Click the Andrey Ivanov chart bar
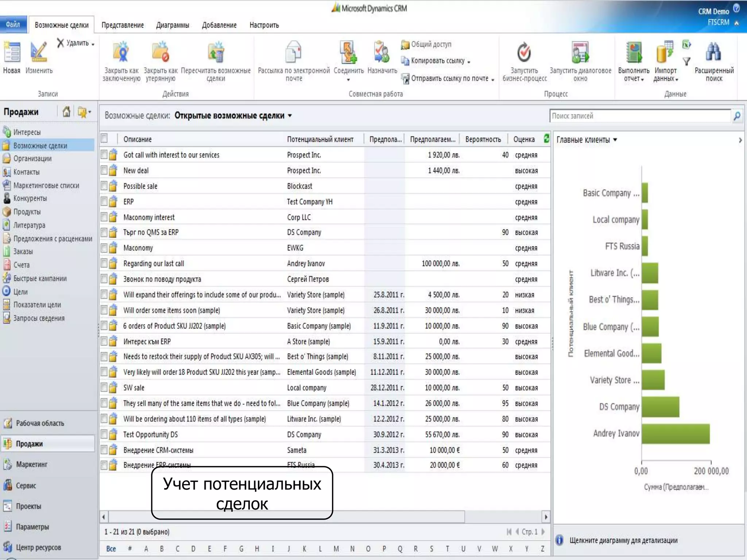747x560 pixels. pyautogui.click(x=676, y=434)
